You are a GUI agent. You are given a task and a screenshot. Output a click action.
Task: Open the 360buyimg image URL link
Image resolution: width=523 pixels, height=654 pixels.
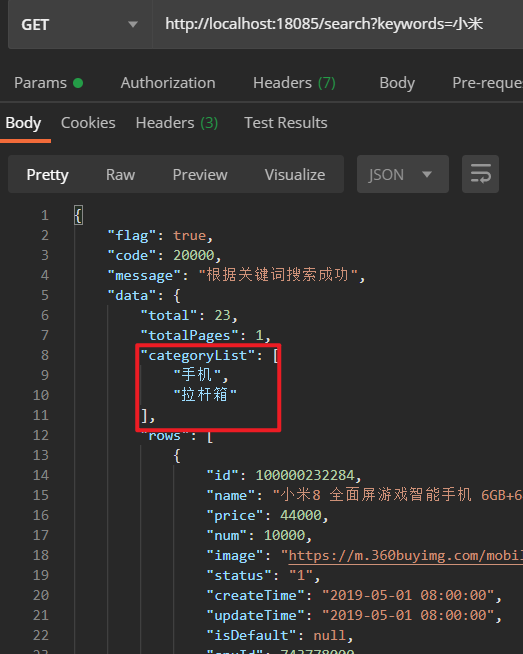[x=405, y=556]
